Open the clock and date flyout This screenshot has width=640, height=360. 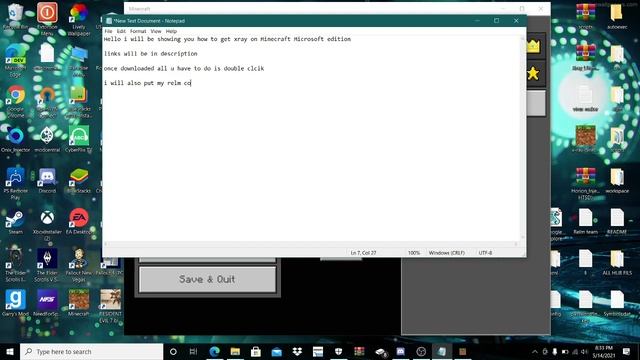tap(604, 351)
